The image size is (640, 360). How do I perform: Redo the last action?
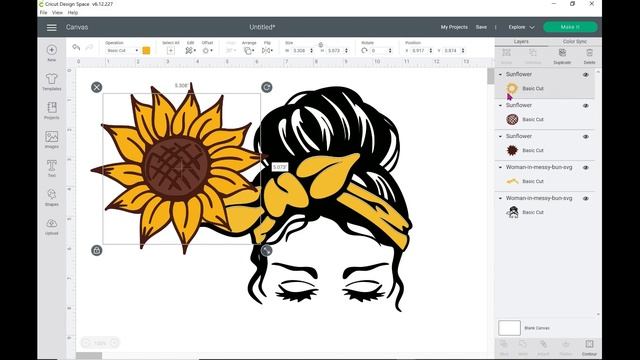pos(89,47)
